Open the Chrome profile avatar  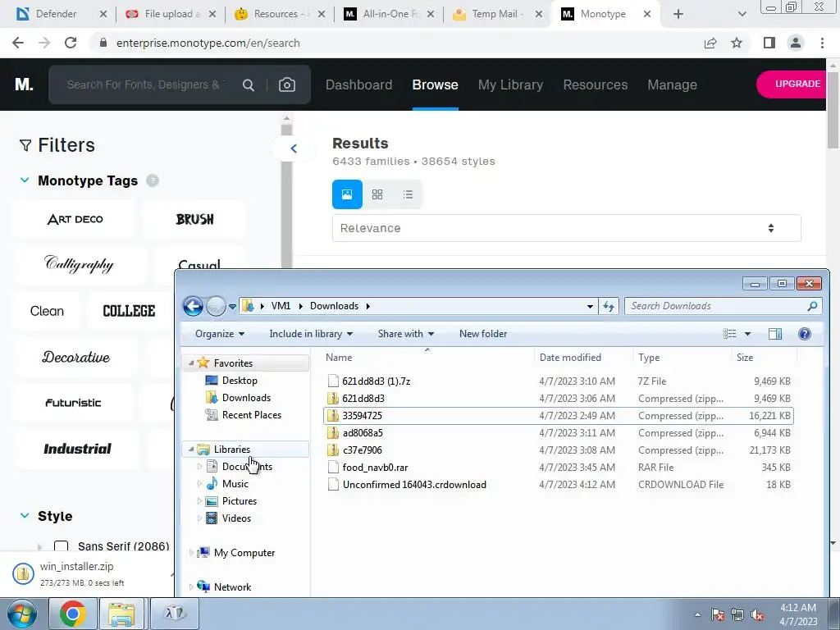[796, 43]
